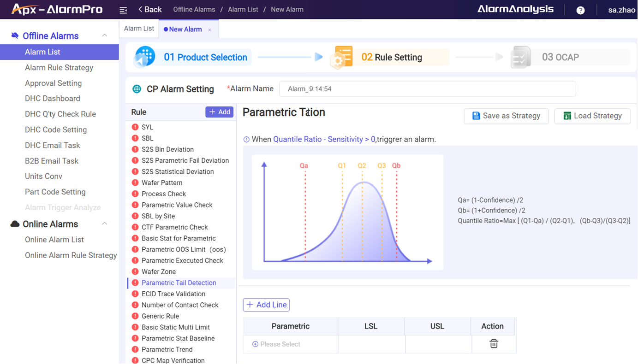This screenshot has height=364, width=638.
Task: Collapse the Online Alarms section chevron
Action: [105, 224]
